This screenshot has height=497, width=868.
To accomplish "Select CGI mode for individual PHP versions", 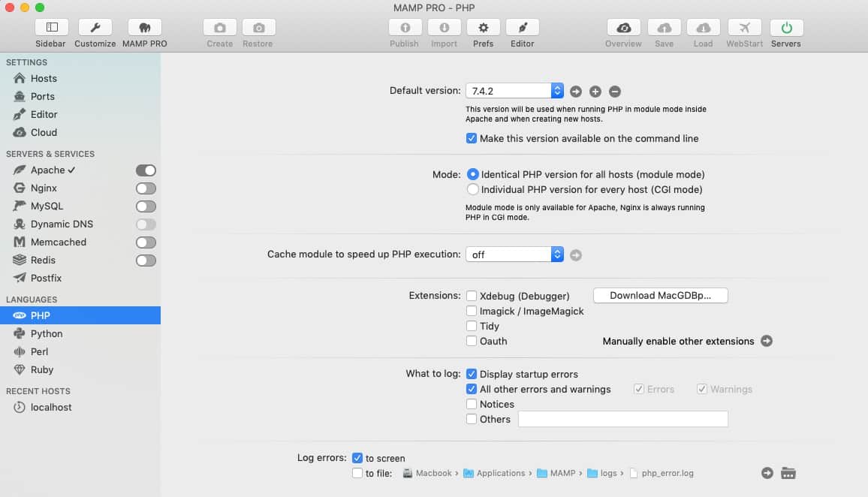I will click(473, 189).
